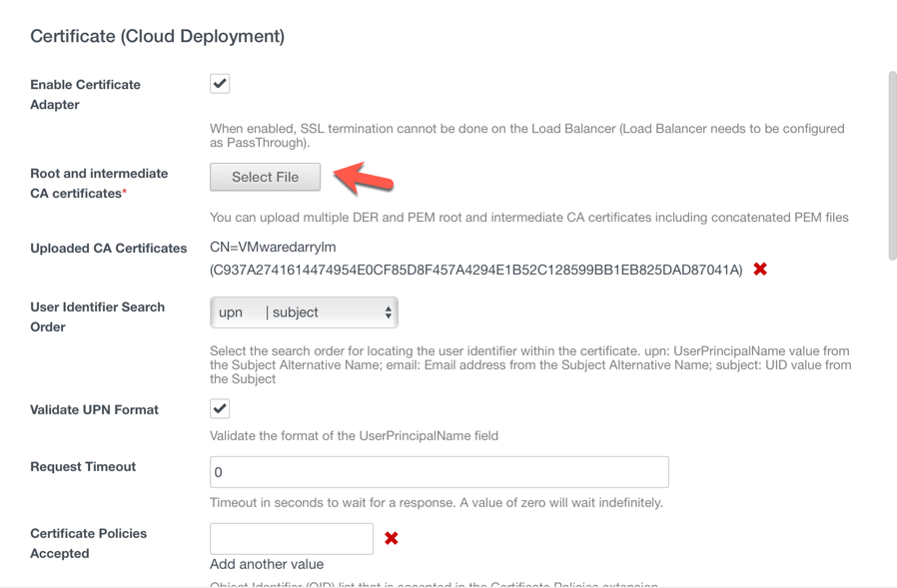Screen dimensions: 897x588
Task: Click the User Identifier Search Order label
Action: (97, 316)
